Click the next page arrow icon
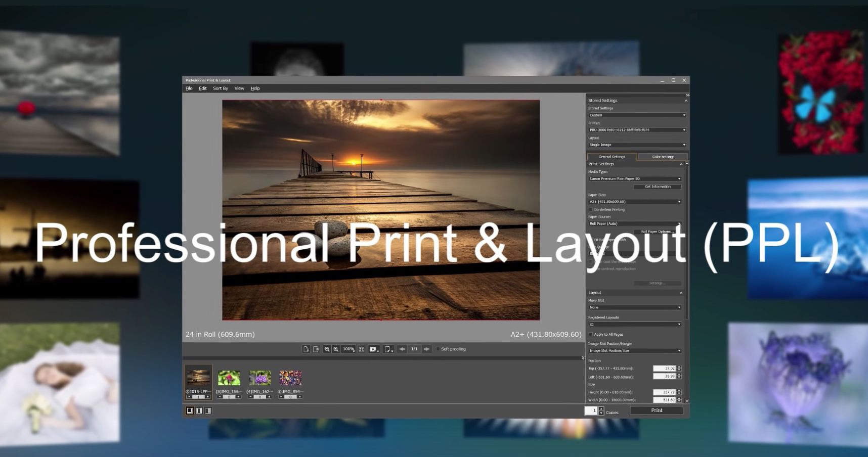Image resolution: width=868 pixels, height=457 pixels. (426, 349)
